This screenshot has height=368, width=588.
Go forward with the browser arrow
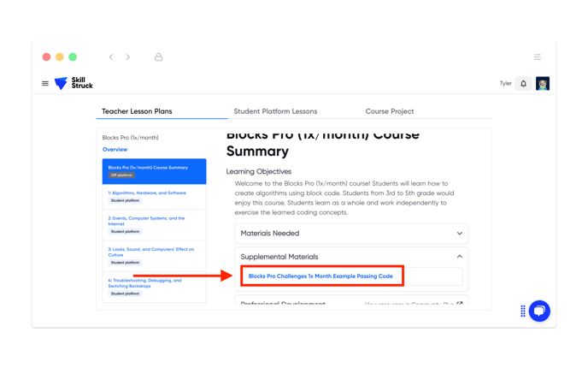pos(128,56)
